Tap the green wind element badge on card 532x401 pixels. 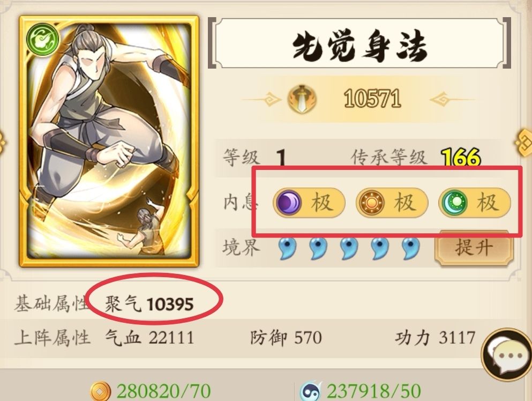click(42, 39)
